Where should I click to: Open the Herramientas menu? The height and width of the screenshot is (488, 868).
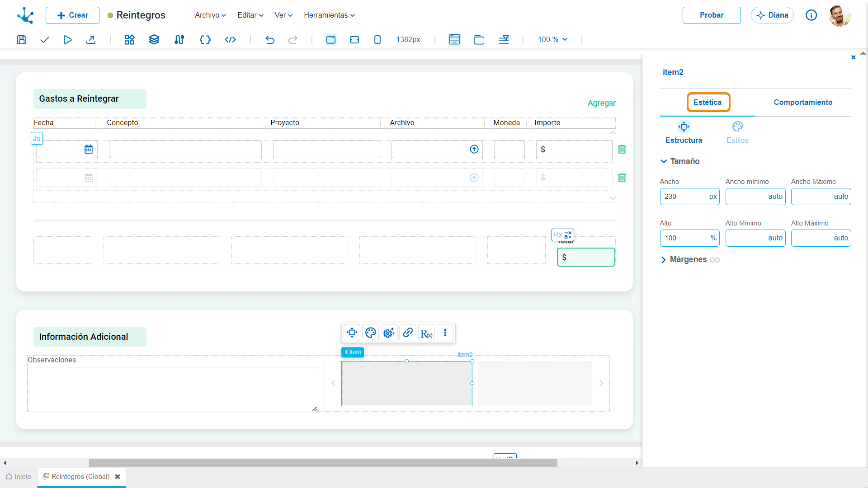(329, 15)
